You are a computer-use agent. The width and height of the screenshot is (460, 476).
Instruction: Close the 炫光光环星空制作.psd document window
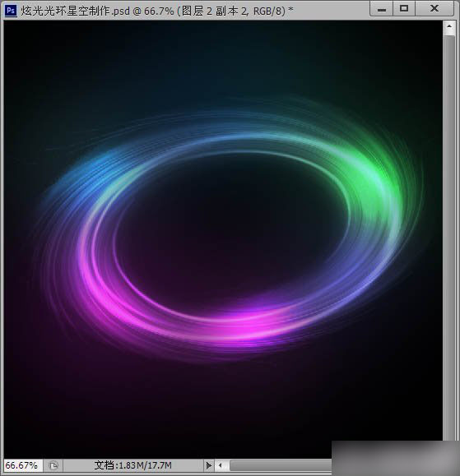click(434, 9)
